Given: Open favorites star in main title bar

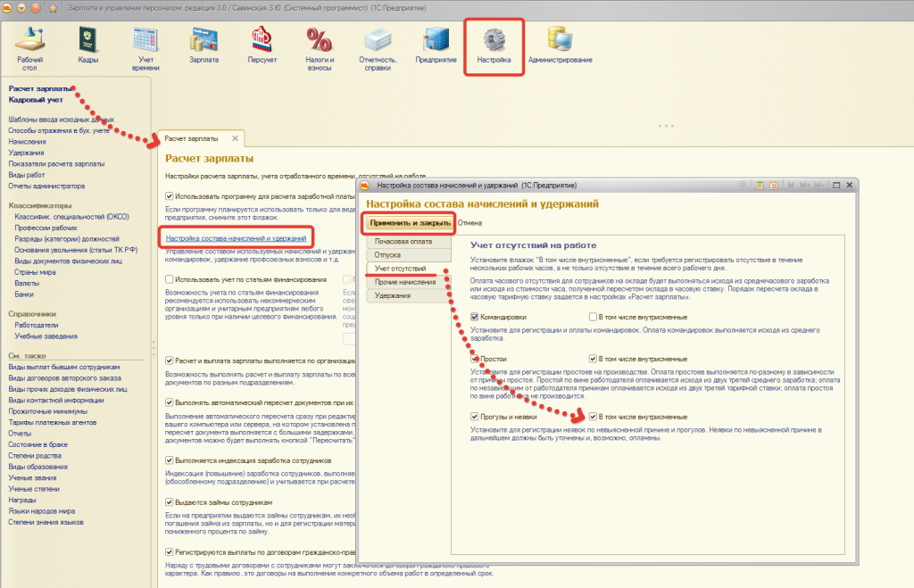Looking at the screenshot, I should [53, 8].
